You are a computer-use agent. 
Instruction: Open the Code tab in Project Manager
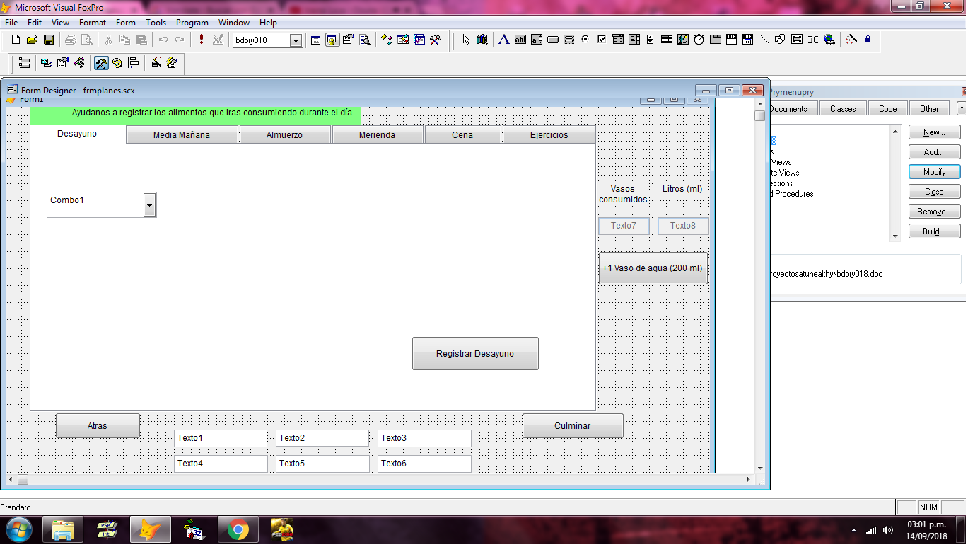tap(888, 108)
